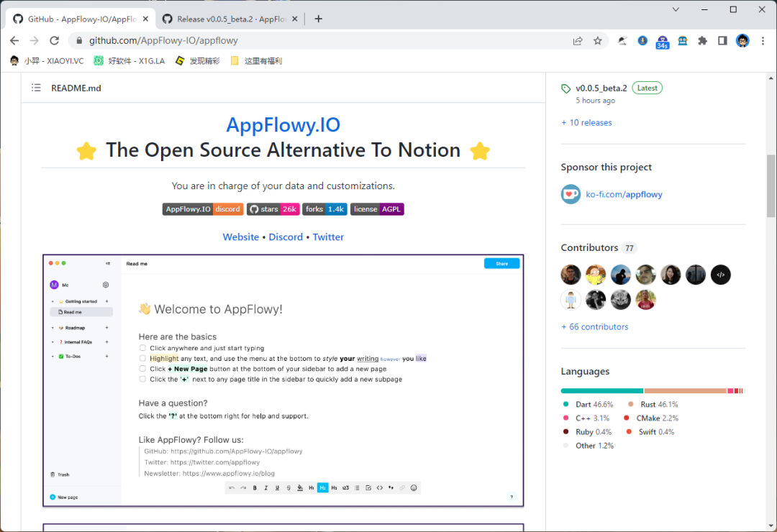The image size is (777, 532).
Task: Open the Discord link
Action: click(286, 237)
